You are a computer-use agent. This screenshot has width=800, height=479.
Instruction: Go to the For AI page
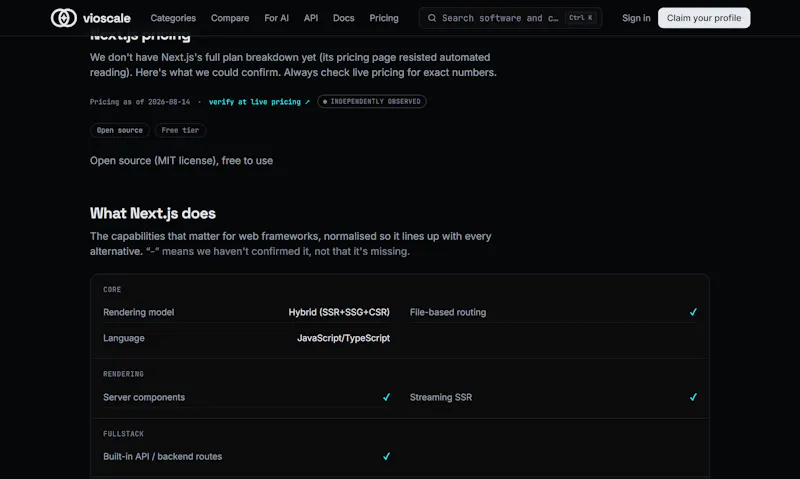(277, 18)
